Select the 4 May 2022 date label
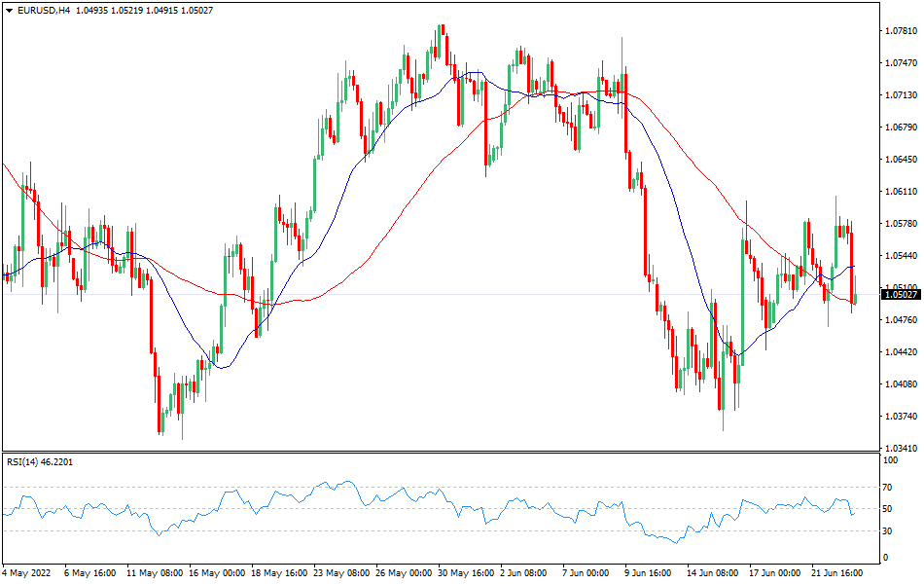Image resolution: width=924 pixels, height=584 pixels. [x=27, y=572]
